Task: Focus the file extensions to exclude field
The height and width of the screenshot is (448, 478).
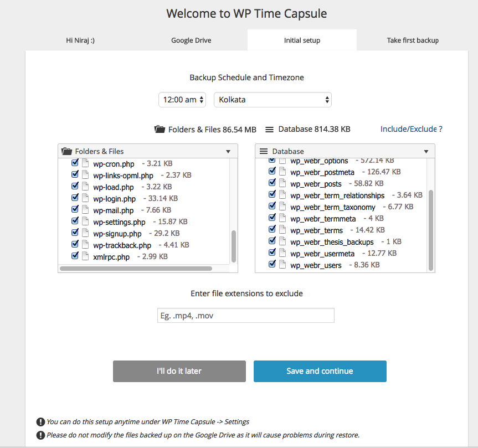Action: pos(246,316)
